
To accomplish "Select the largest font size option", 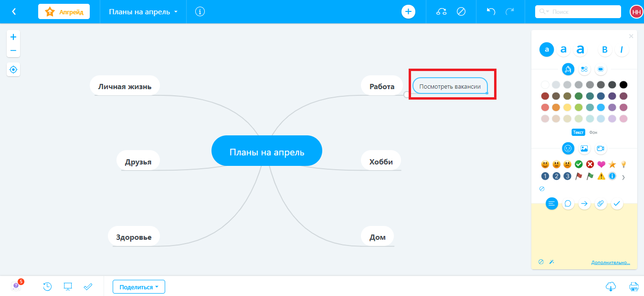I will (x=580, y=50).
